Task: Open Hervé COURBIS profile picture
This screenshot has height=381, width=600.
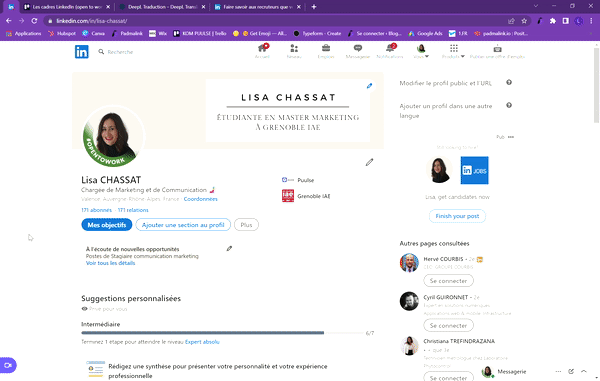Action: pos(409,263)
